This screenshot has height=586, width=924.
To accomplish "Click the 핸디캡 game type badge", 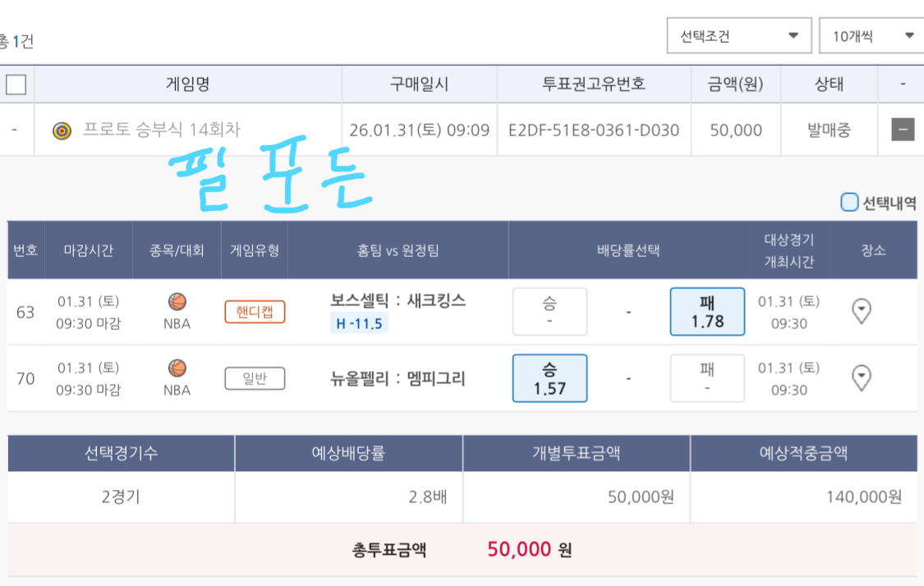I will coord(255,312).
